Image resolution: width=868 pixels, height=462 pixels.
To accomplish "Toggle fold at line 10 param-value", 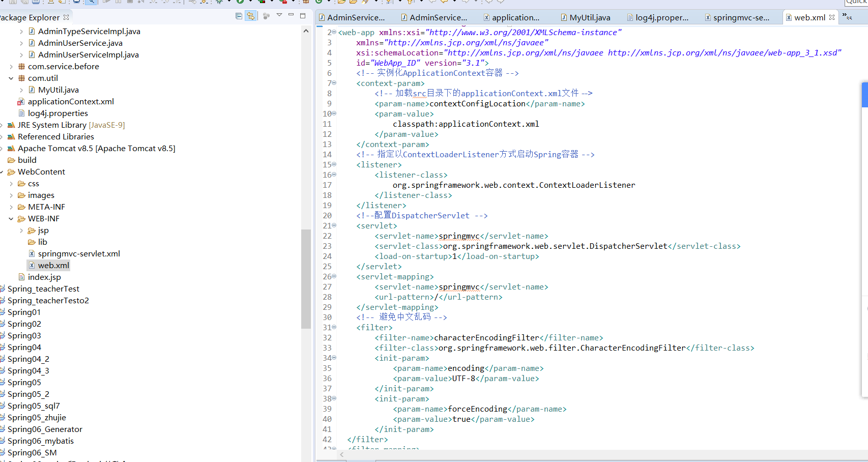I will 334,113.
